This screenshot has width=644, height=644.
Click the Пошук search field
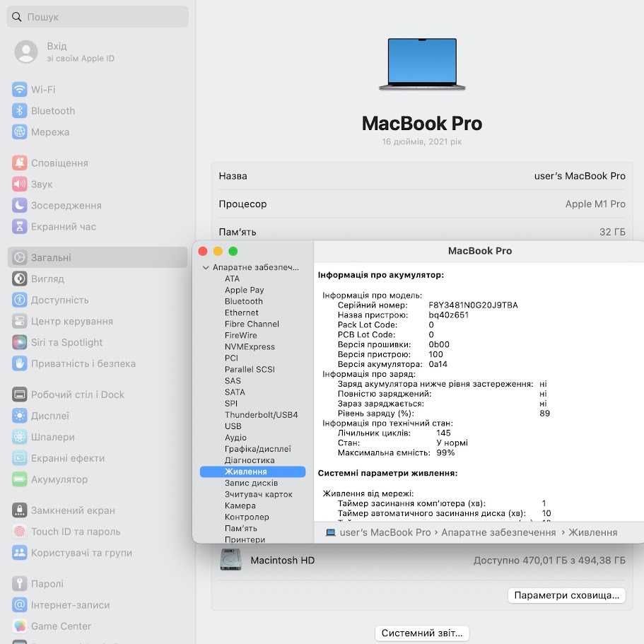pyautogui.click(x=98, y=17)
